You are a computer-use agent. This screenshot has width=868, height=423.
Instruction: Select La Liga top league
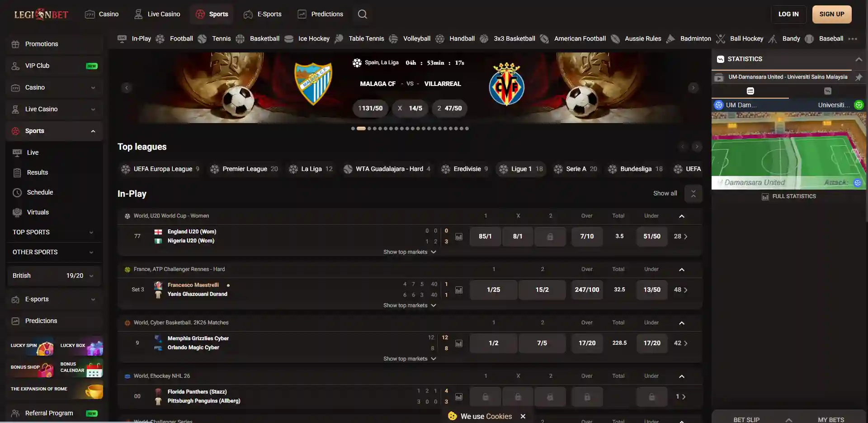coord(311,169)
